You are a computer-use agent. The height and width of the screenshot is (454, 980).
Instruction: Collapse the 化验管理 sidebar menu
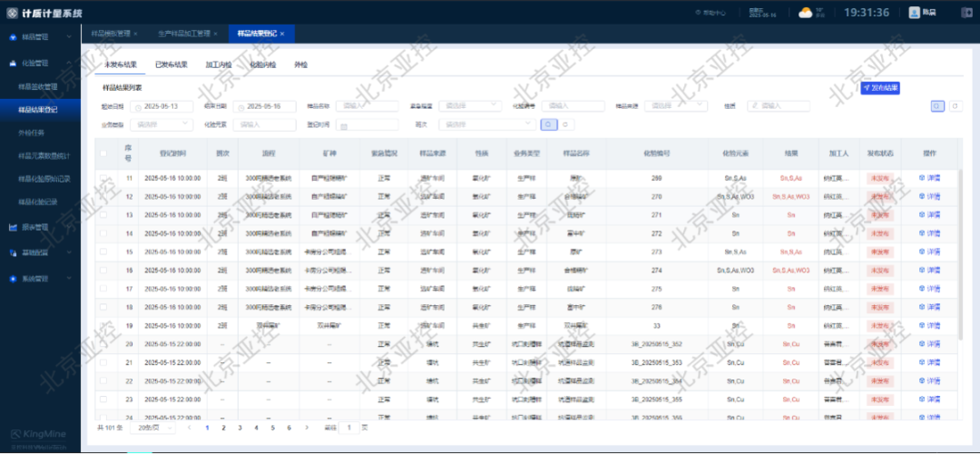(69, 64)
